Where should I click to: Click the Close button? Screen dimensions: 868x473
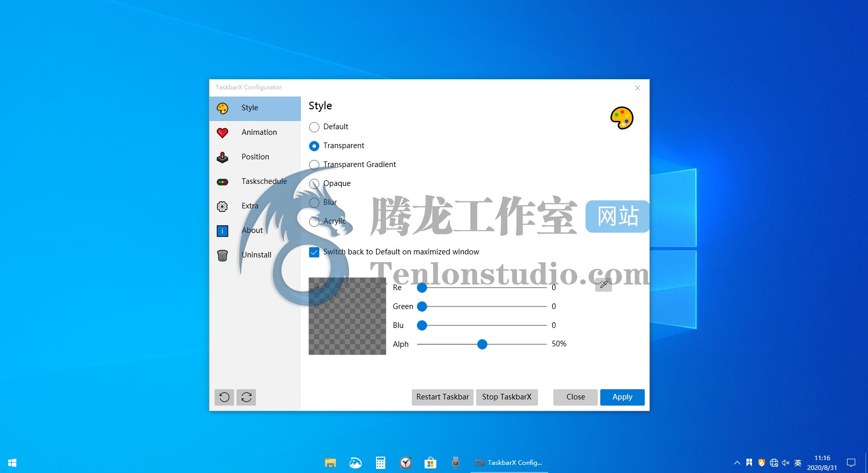coord(575,397)
